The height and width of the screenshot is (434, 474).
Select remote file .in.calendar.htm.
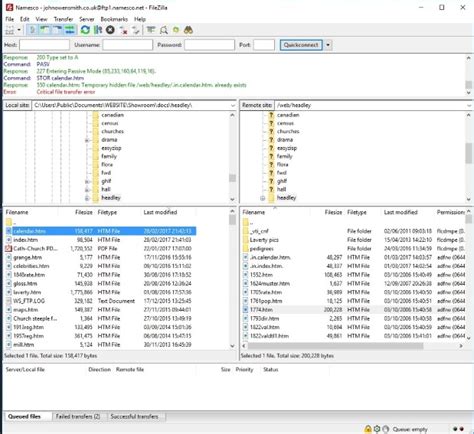point(270,257)
